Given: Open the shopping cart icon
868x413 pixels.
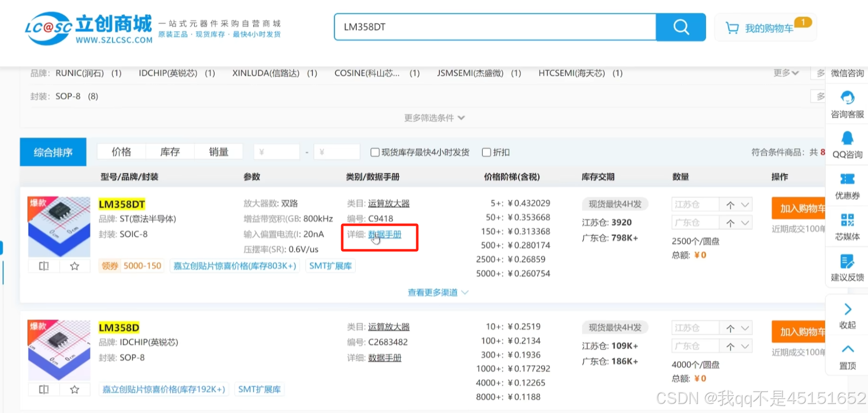Looking at the screenshot, I should 732,28.
